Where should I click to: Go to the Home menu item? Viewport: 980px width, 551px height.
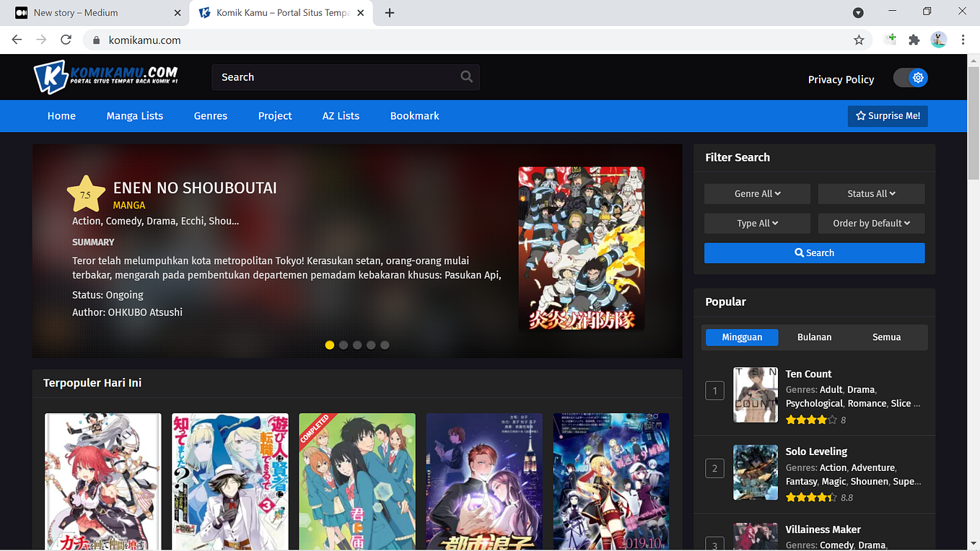(61, 115)
